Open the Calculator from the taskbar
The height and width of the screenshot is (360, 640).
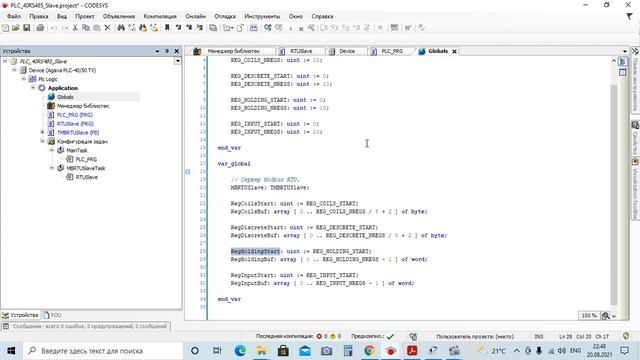(348, 351)
